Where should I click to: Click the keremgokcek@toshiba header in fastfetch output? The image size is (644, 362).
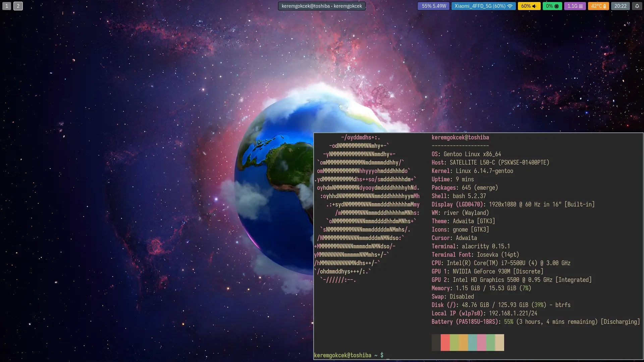pos(460,137)
